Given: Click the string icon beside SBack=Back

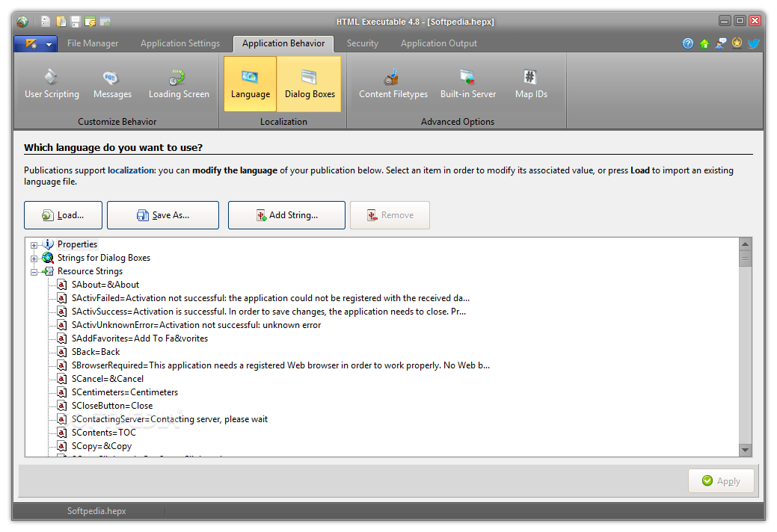Looking at the screenshot, I should click(61, 352).
